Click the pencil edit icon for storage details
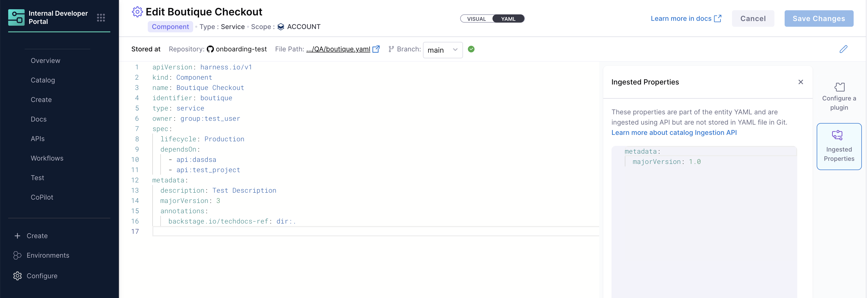Viewport: 868px width, 298px height. tap(843, 49)
